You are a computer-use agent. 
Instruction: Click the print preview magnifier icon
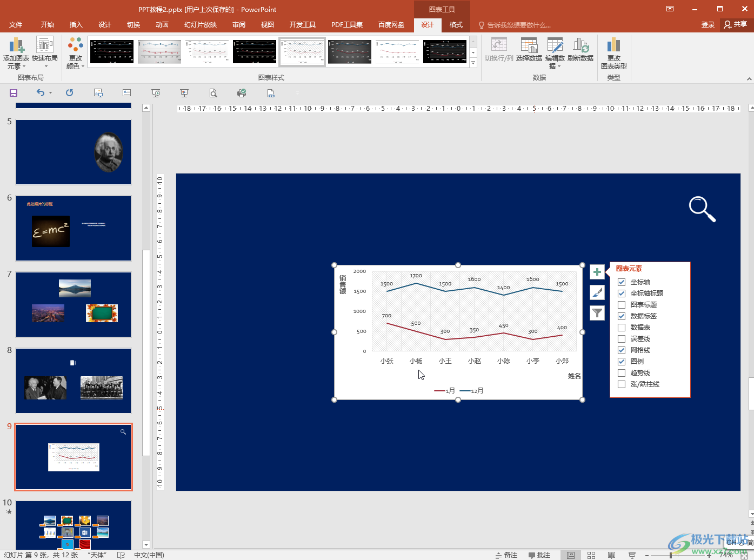click(213, 93)
